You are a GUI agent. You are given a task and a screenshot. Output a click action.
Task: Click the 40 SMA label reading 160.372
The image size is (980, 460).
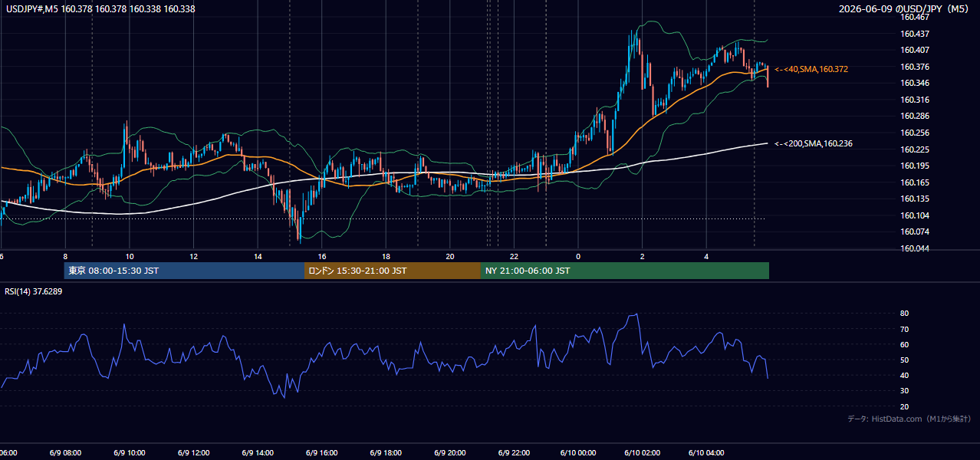811,69
